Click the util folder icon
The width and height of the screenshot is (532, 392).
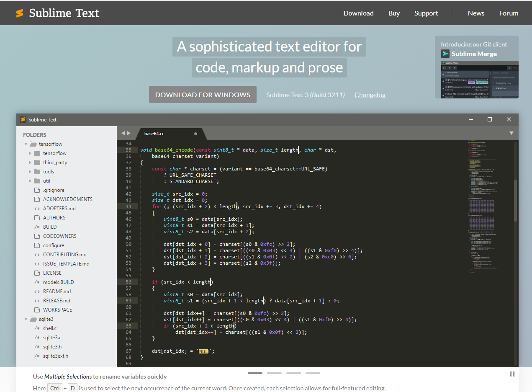[37, 181]
